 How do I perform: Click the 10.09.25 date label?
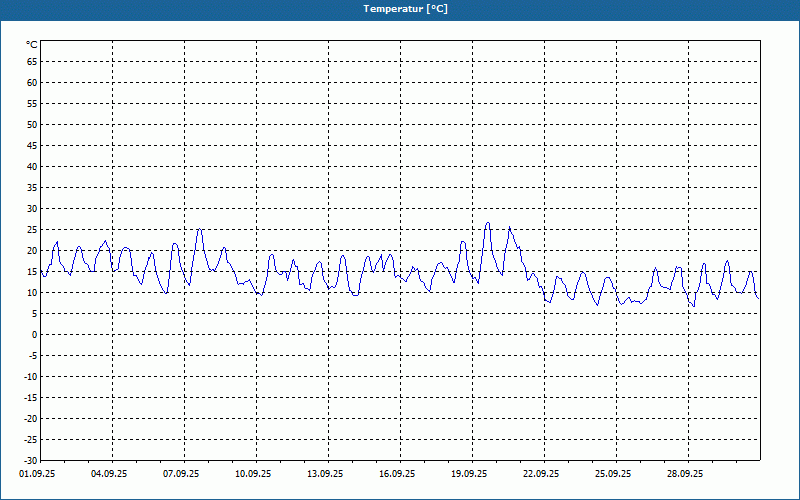pos(253,474)
